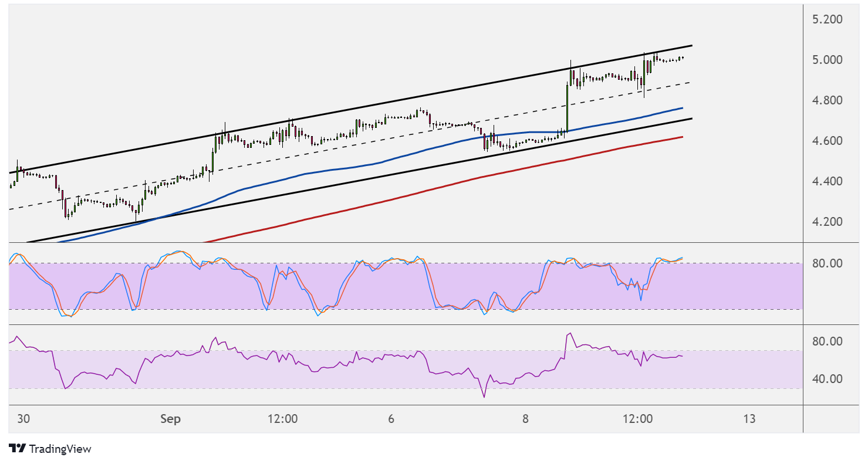This screenshot has height=464, width=868.
Task: Select the 5.200 price axis label
Action: [827, 19]
